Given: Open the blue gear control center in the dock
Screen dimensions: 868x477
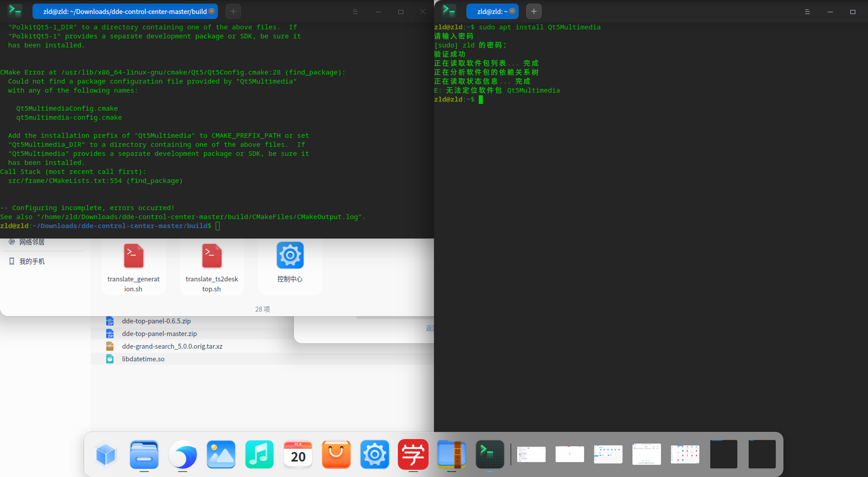Looking at the screenshot, I should click(x=375, y=454).
